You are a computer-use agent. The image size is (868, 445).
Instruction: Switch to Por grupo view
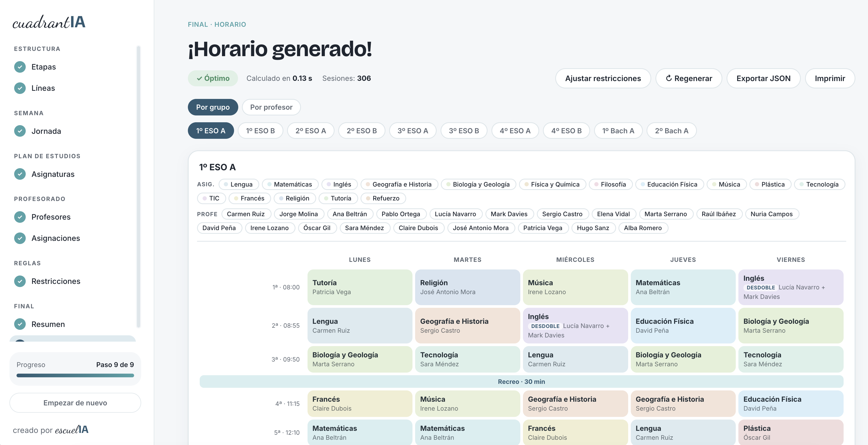pyautogui.click(x=213, y=107)
